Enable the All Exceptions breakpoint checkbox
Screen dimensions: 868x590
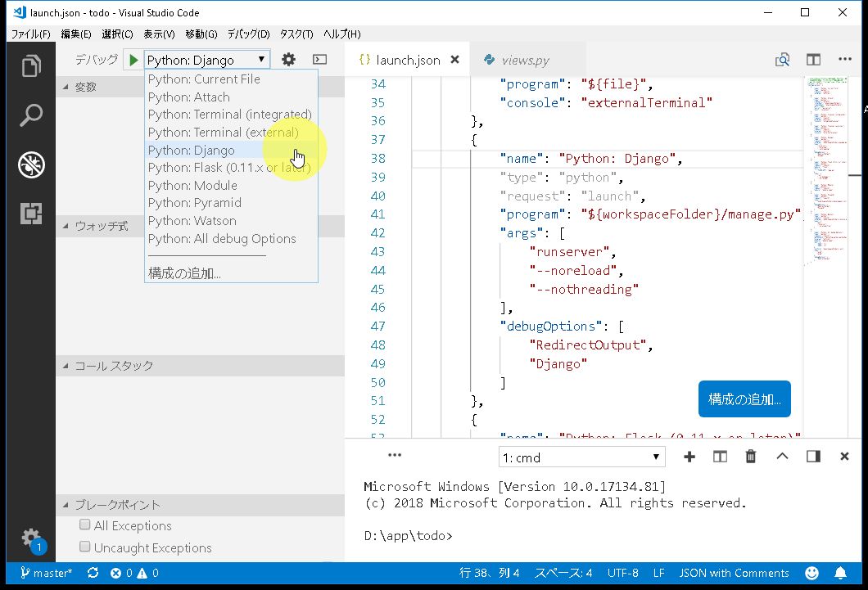pos(85,525)
